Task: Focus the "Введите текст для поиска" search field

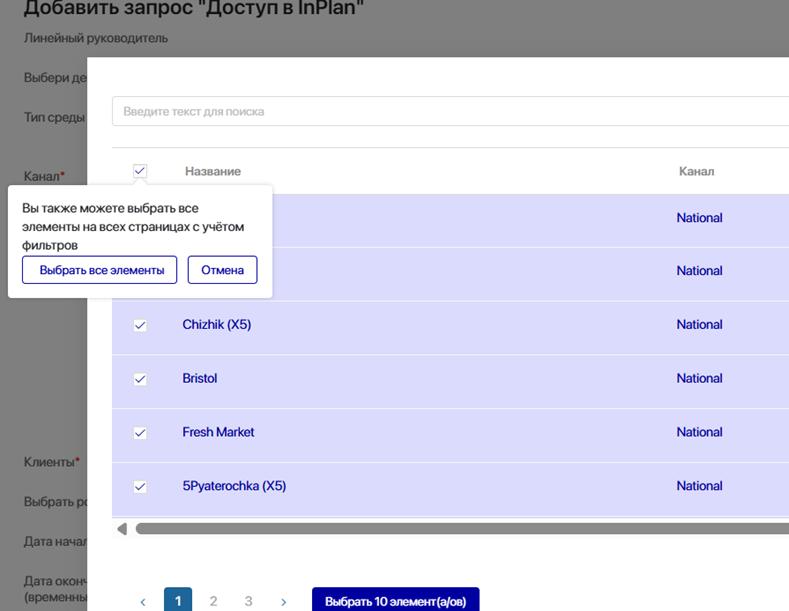Action: coord(450,111)
